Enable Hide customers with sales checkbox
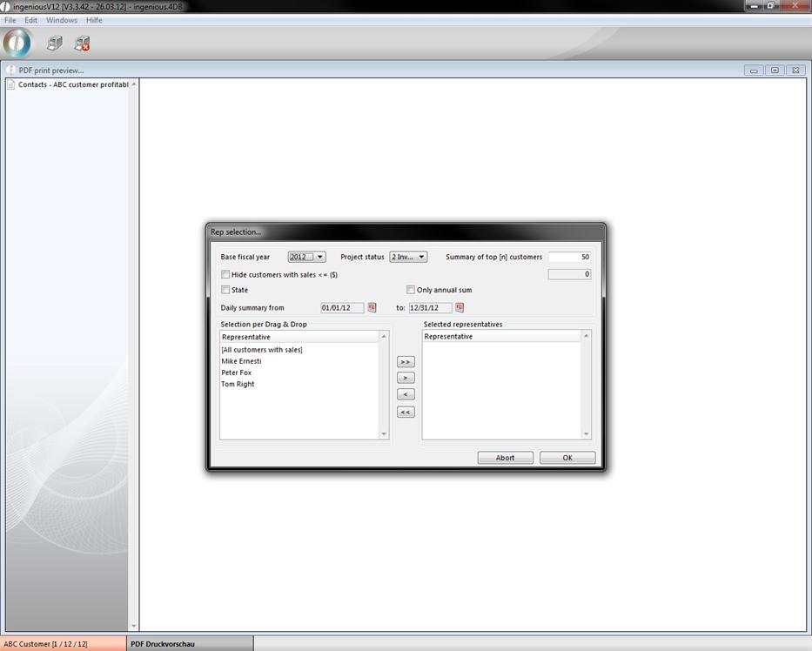 click(x=226, y=274)
